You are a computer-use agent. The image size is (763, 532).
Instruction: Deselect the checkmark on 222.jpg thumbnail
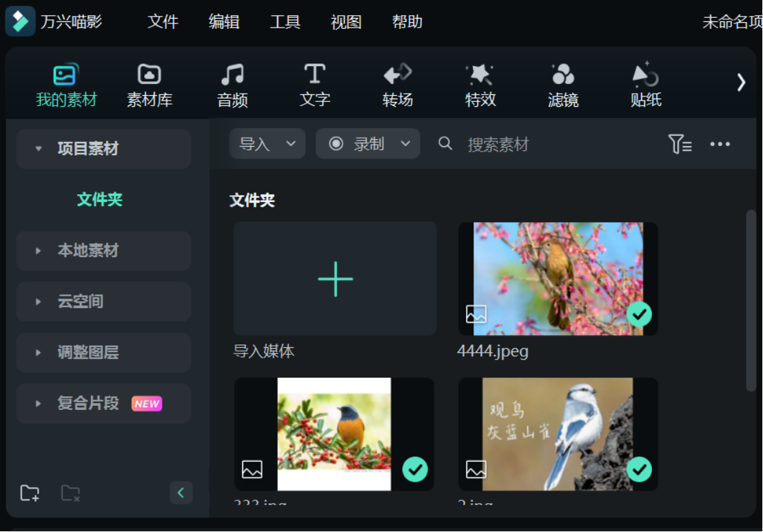pos(416,469)
